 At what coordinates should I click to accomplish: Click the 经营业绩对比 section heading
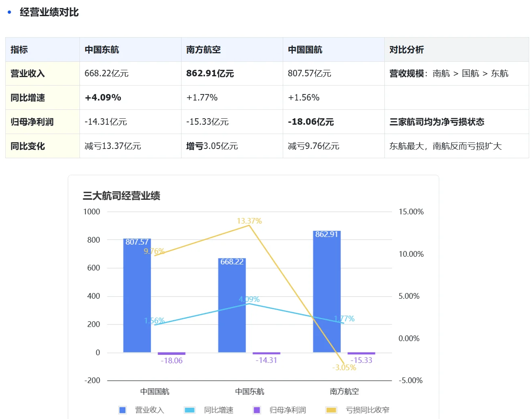coord(49,12)
